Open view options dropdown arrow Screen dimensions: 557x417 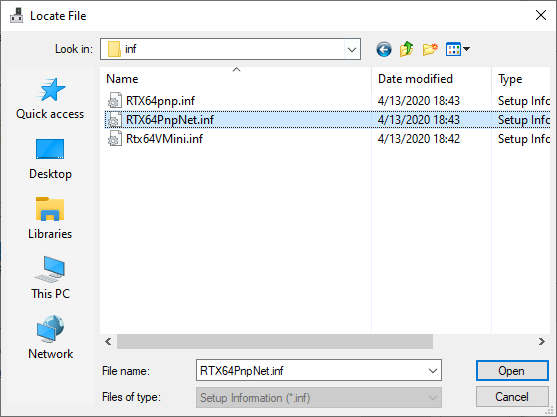467,49
